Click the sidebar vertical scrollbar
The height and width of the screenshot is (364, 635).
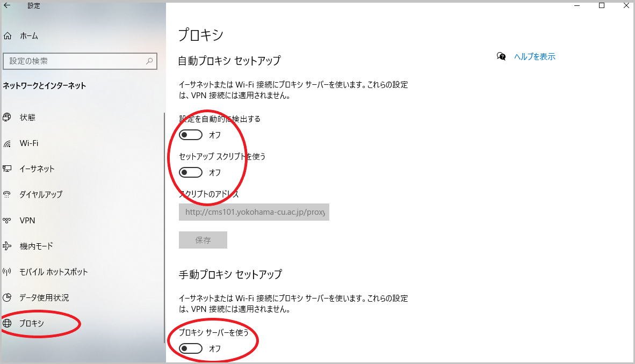coord(164,225)
